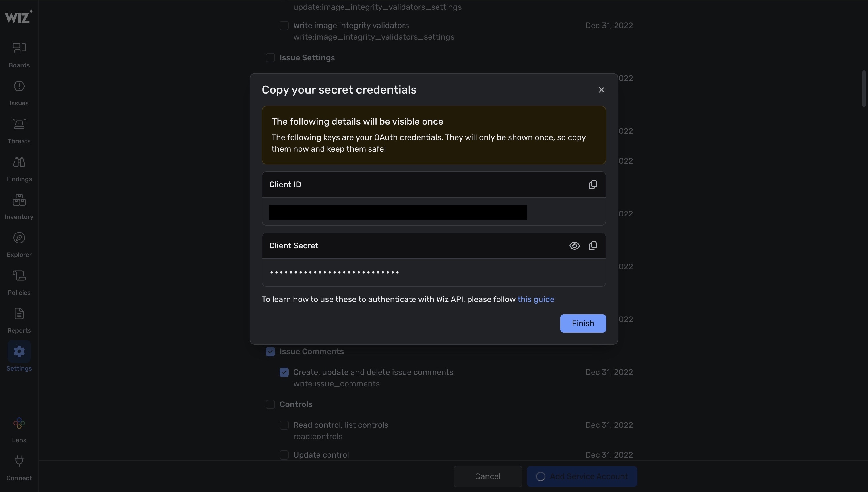Click the Cancel button
This screenshot has height=492, width=868.
coord(488,476)
